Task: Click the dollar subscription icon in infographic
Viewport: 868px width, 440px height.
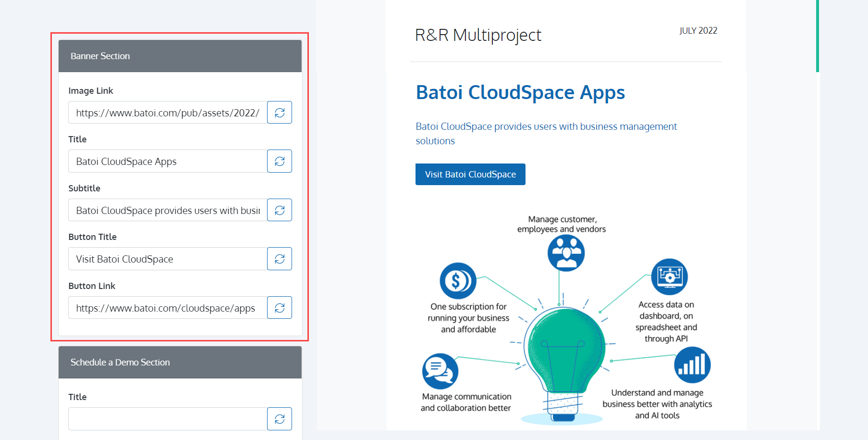Action: coord(458,281)
